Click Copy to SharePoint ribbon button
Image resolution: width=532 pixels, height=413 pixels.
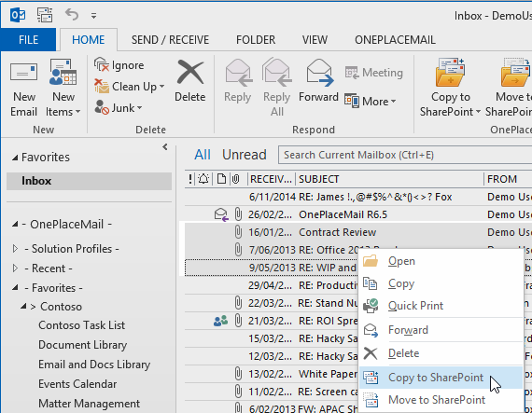(450, 88)
